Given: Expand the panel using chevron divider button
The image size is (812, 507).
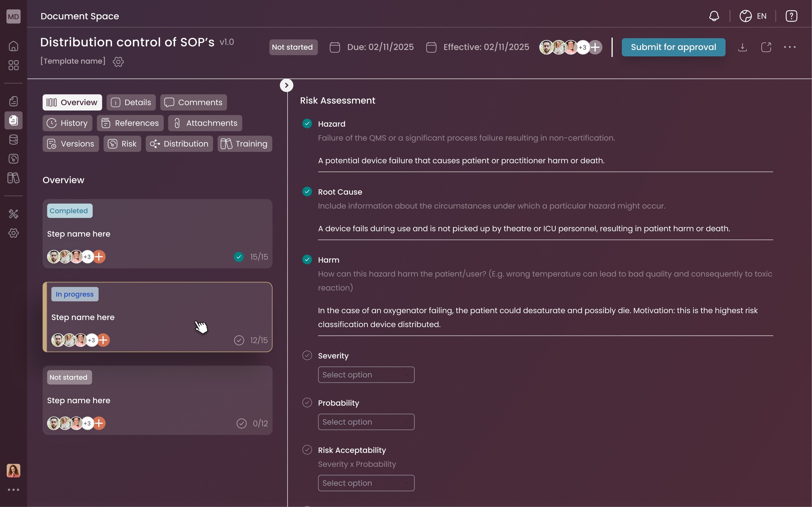Looking at the screenshot, I should pos(286,85).
